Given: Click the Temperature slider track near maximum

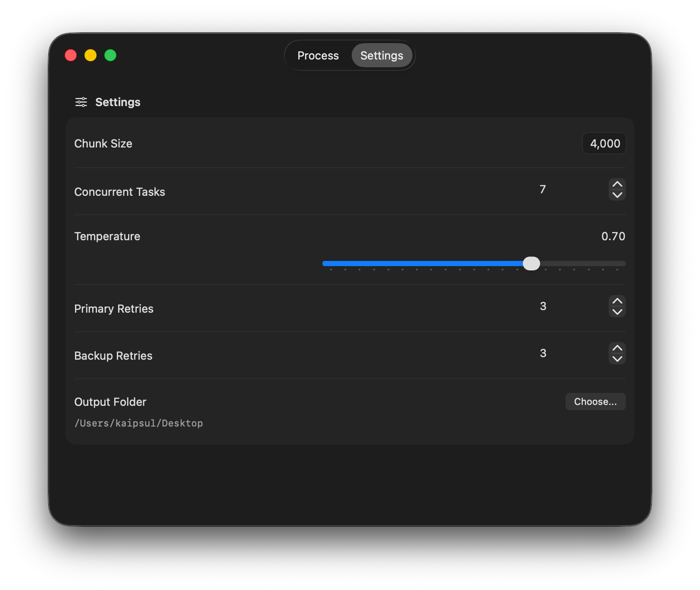Looking at the screenshot, I should pos(616,264).
